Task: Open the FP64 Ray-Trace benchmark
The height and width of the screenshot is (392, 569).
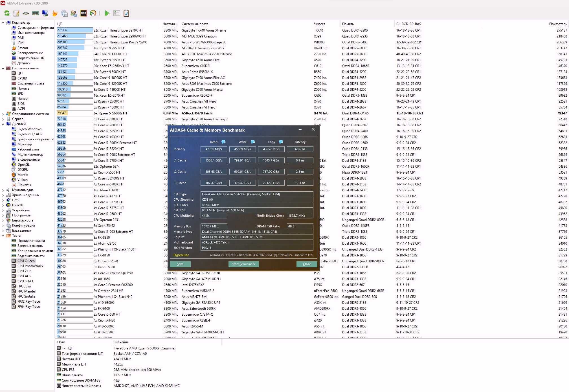Action: 28,307
